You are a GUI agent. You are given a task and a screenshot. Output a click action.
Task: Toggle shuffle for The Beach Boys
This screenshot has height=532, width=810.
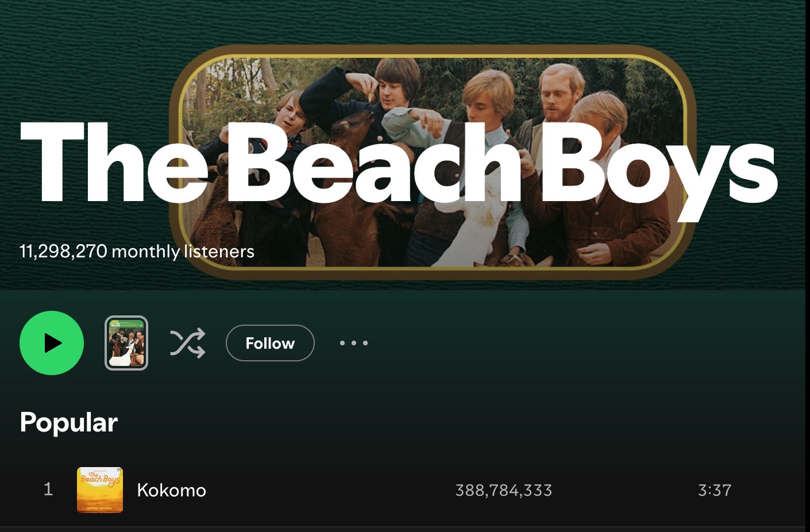click(x=187, y=343)
